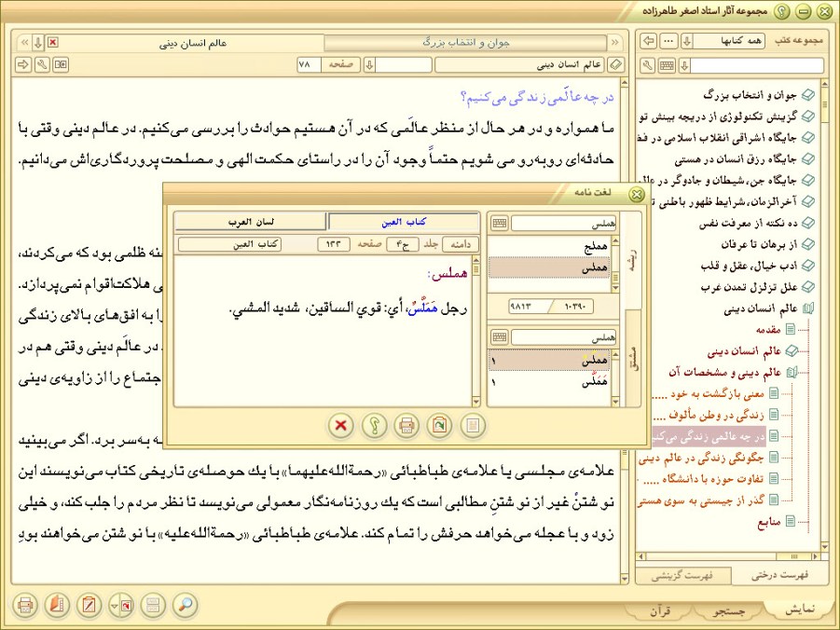Switch to the مشتق side tab in dictionary
This screenshot has height=630, width=840.
click(x=634, y=359)
